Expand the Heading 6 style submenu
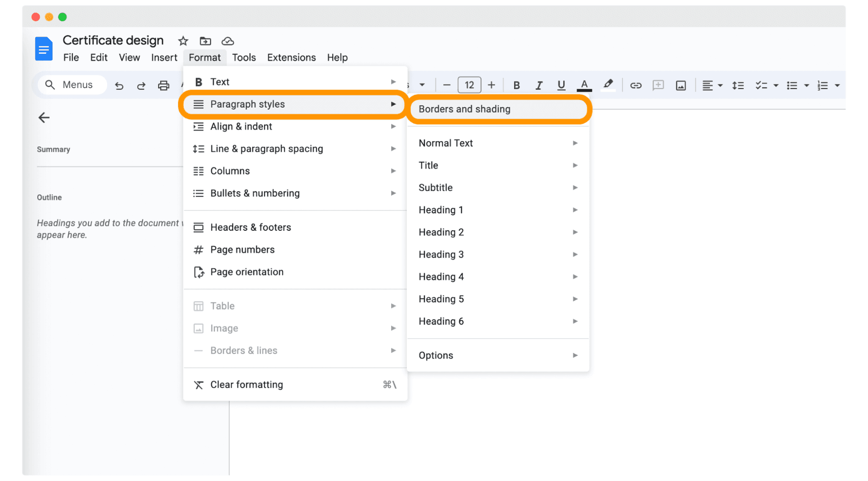The height and width of the screenshot is (481, 868). point(498,321)
